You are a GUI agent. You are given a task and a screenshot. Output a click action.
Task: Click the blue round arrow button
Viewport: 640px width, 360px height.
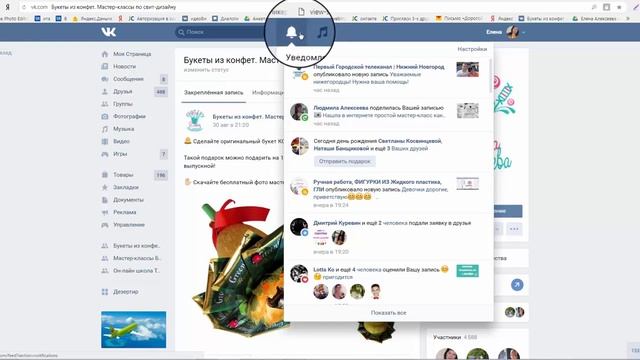pyautogui.click(x=517, y=285)
